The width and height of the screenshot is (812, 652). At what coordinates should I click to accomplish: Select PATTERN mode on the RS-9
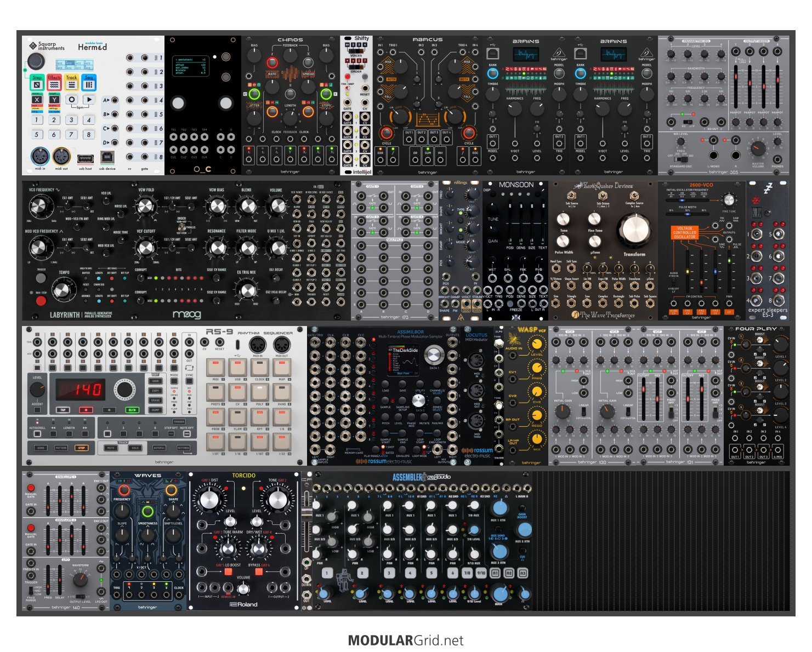coord(61,448)
